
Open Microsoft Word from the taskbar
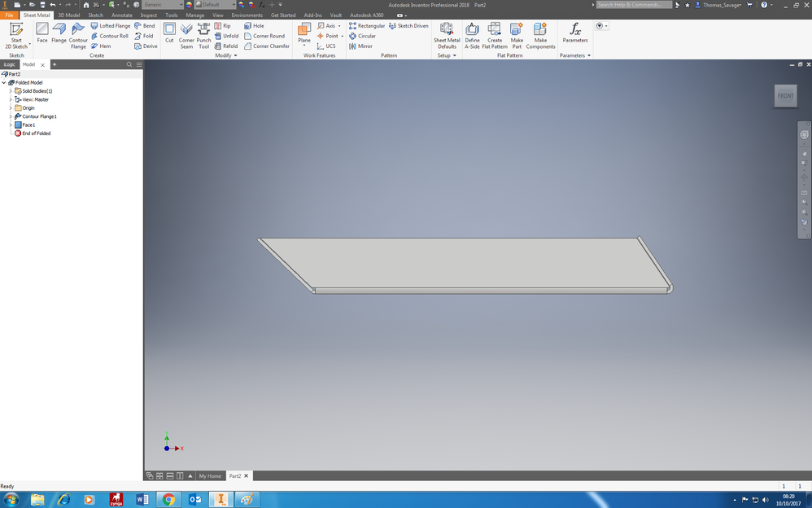pos(142,500)
